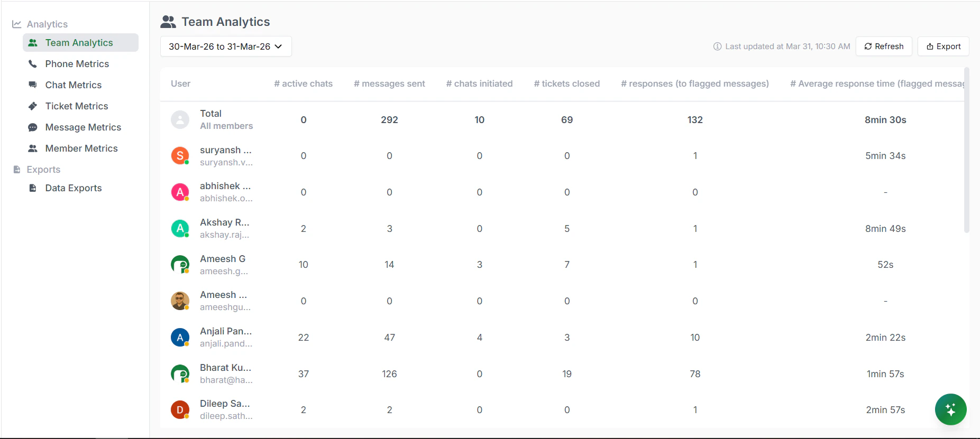Click the Total All members avatar
Image resolution: width=980 pixels, height=439 pixels.
[x=180, y=120]
